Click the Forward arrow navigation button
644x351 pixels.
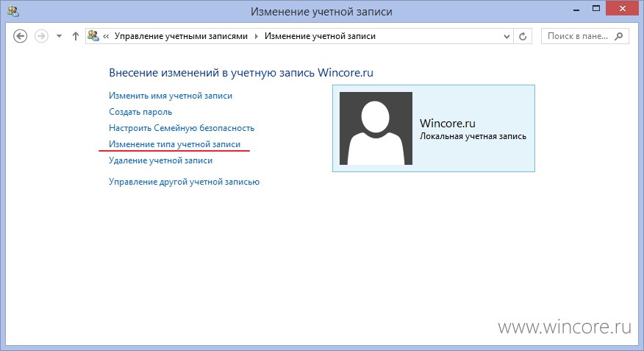[x=41, y=36]
